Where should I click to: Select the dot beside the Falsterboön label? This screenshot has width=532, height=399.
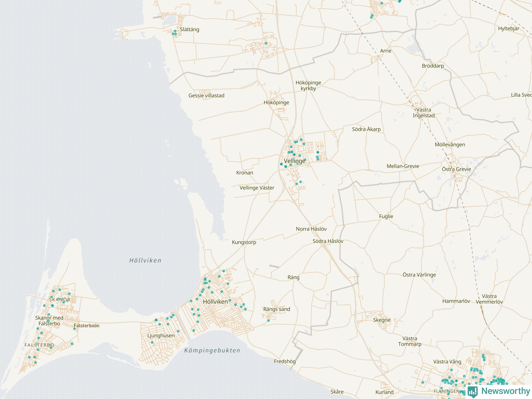[x=75, y=329]
